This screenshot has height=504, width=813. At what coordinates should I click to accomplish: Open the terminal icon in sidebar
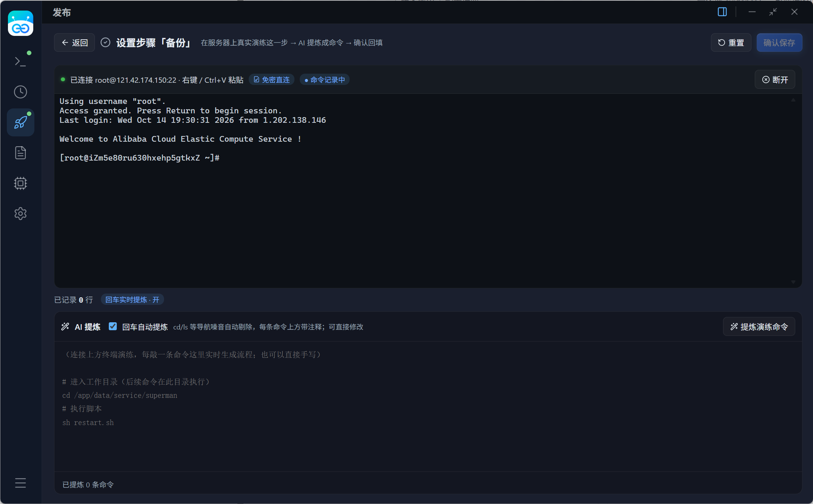[x=20, y=61]
